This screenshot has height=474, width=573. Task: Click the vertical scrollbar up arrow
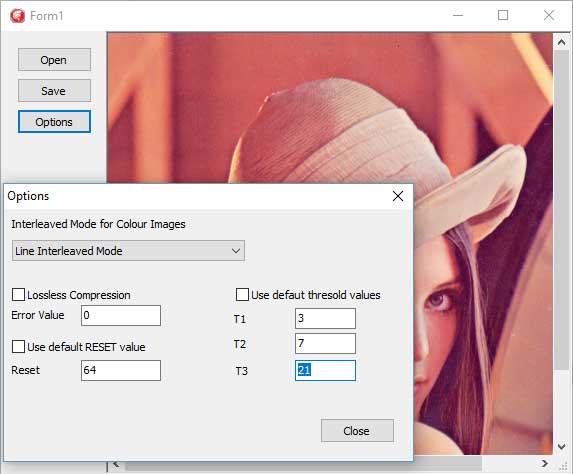(x=562, y=42)
